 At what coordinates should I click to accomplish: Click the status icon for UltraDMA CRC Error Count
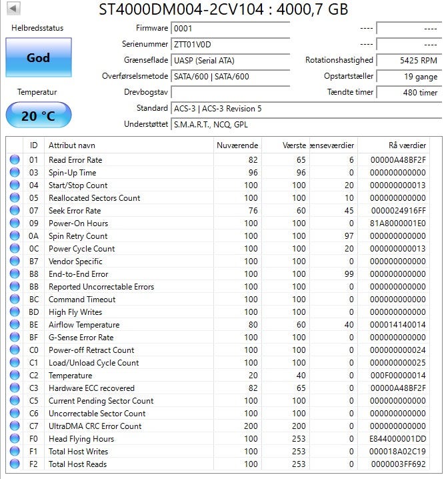[15, 426]
